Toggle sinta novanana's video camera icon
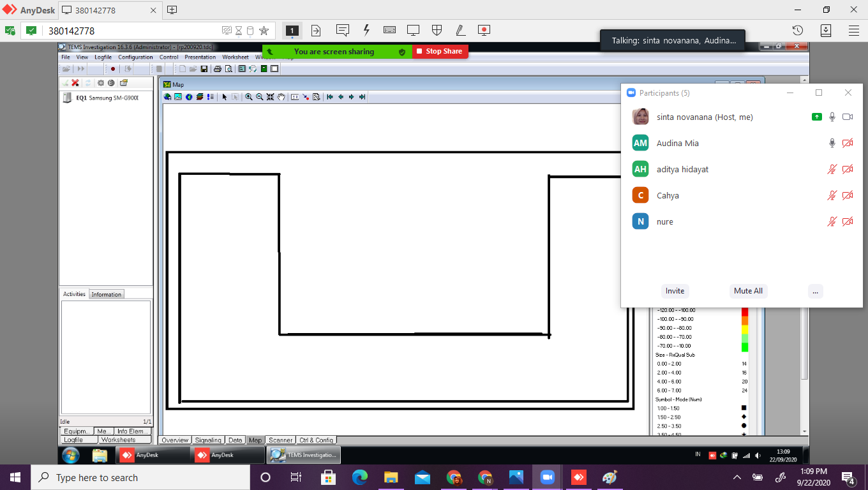 (x=848, y=117)
